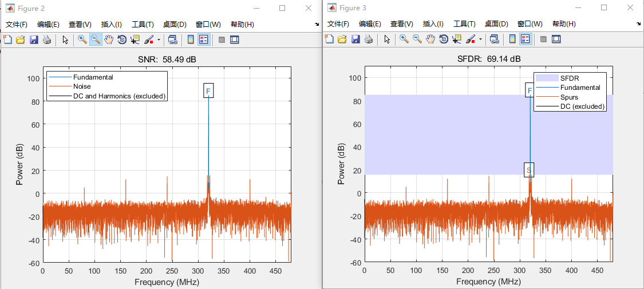
Task: Select Edit Plot arrow in Figure 2
Action: click(65, 40)
